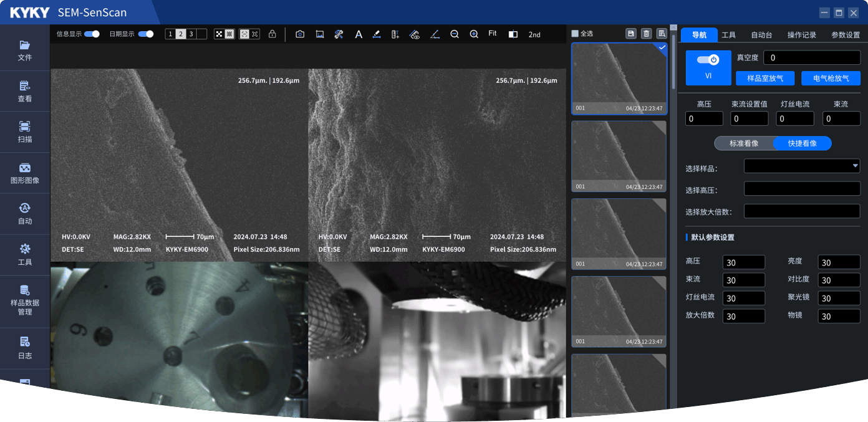Click the zoom out magnifier icon
Screen dimensions: 868x422
pyautogui.click(x=455, y=34)
